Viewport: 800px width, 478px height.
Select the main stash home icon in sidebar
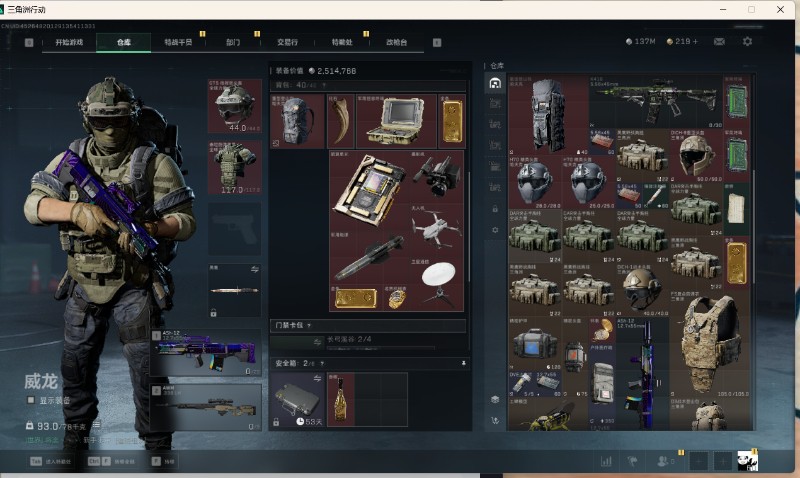pos(495,83)
